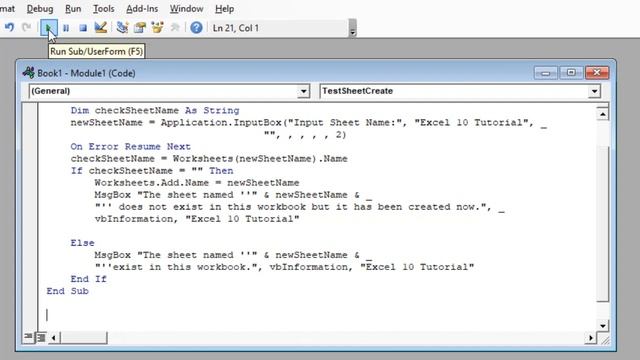Screen dimensions: 640x360
Task: Click the 'Dim checkSheetName As String' line
Action: (x=155, y=111)
